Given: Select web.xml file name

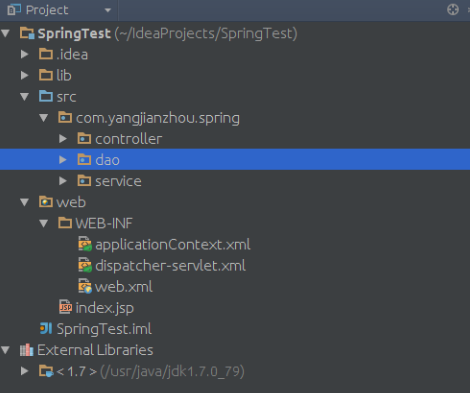Looking at the screenshot, I should point(124,287).
